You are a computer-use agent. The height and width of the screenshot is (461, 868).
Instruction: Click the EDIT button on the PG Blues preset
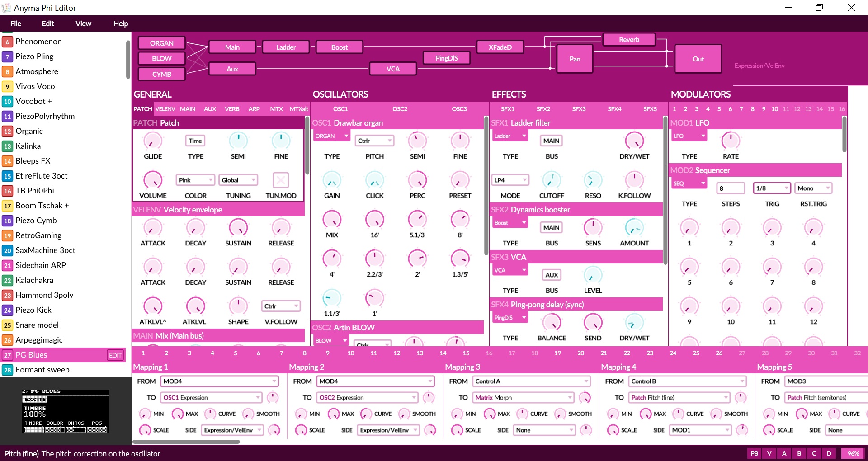click(x=115, y=355)
